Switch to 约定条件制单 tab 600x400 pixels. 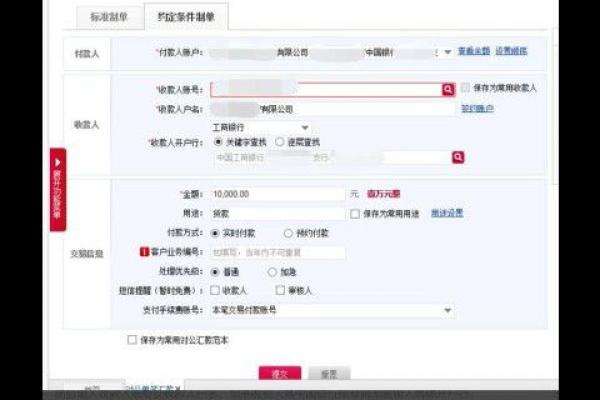pos(186,16)
